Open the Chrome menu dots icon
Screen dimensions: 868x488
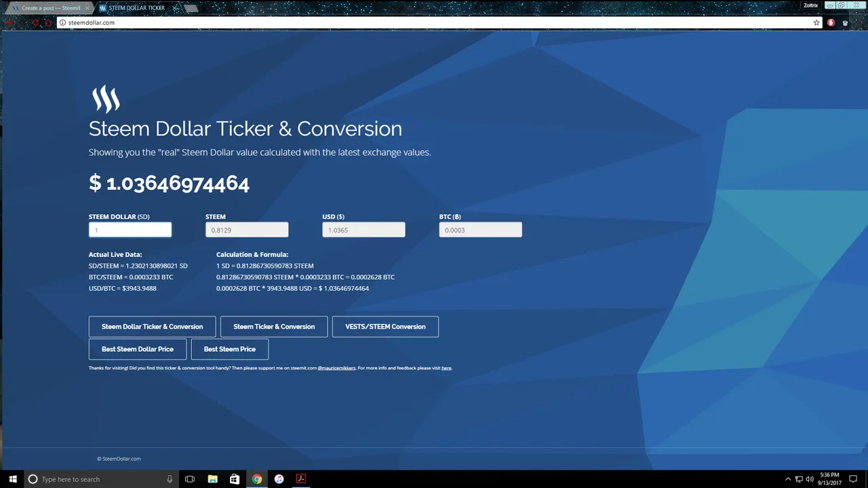860,22
